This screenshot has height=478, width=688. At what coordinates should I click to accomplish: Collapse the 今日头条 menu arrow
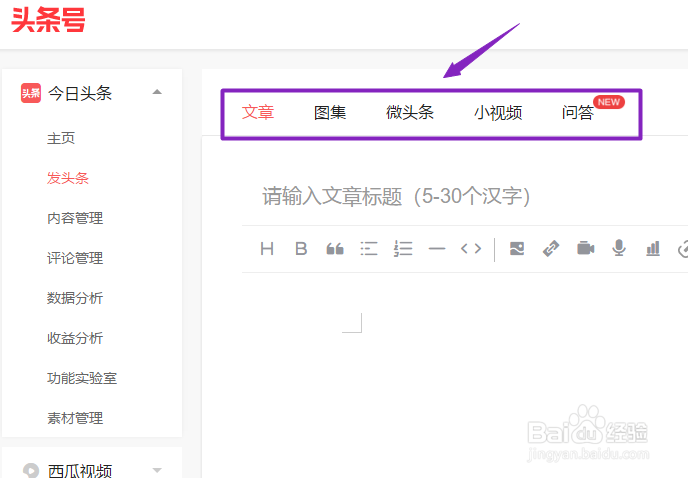tap(157, 92)
